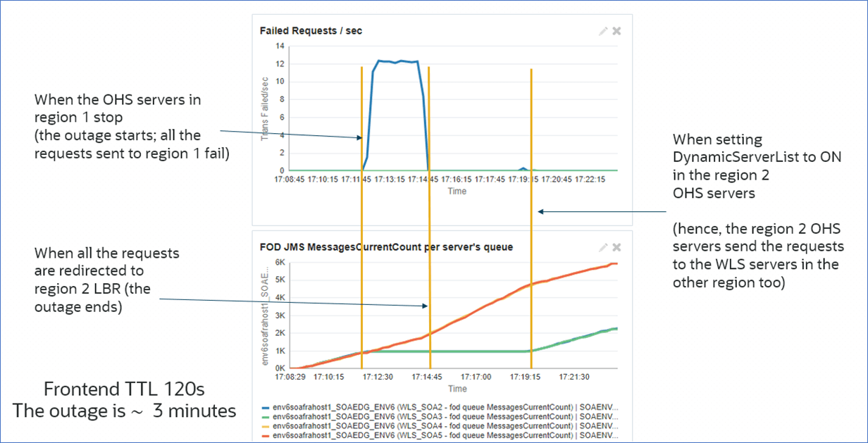Open the edit pencil on Failed Requests chart
This screenshot has height=443, width=868.
[x=602, y=31]
